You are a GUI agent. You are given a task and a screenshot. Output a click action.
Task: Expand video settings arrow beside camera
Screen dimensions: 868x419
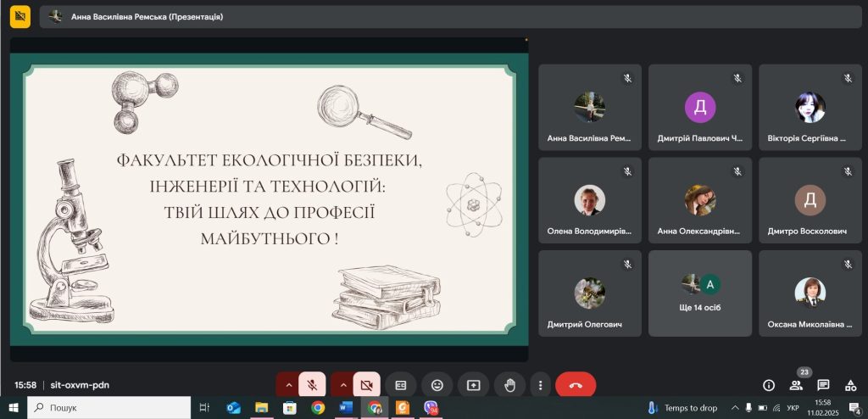[x=343, y=385]
